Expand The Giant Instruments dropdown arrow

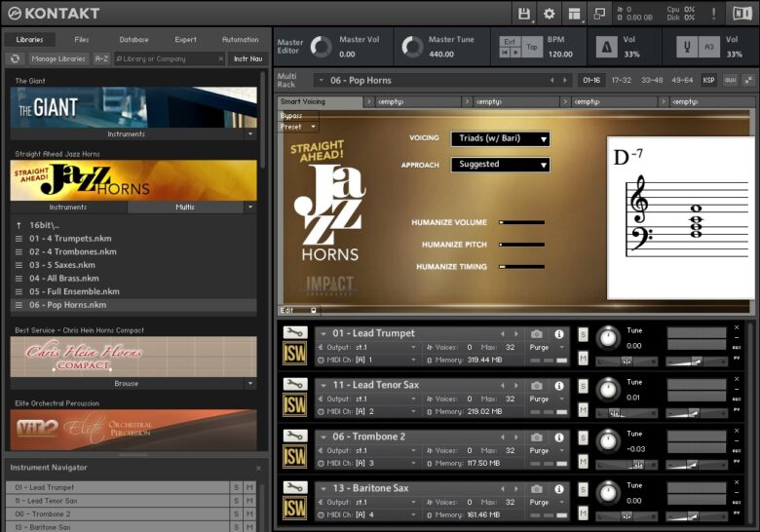[x=250, y=133]
